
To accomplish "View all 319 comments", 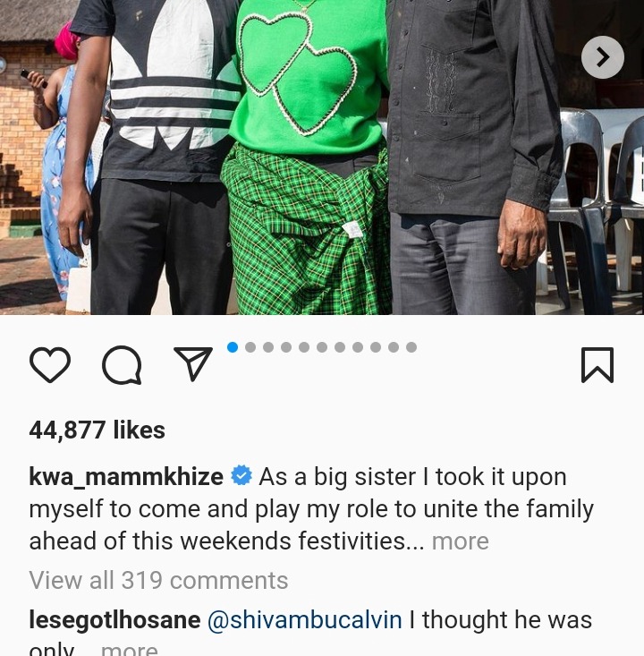I will point(158,580).
